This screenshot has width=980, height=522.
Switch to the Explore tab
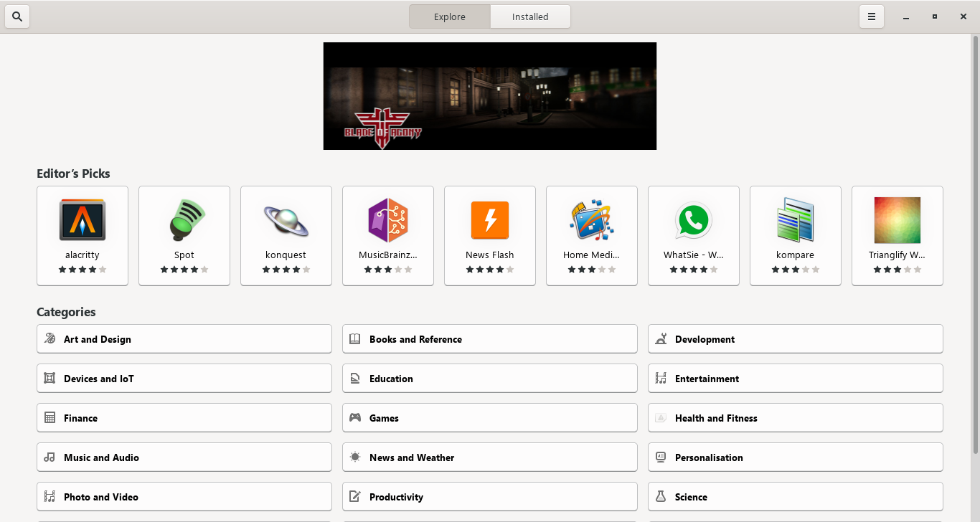click(x=450, y=16)
